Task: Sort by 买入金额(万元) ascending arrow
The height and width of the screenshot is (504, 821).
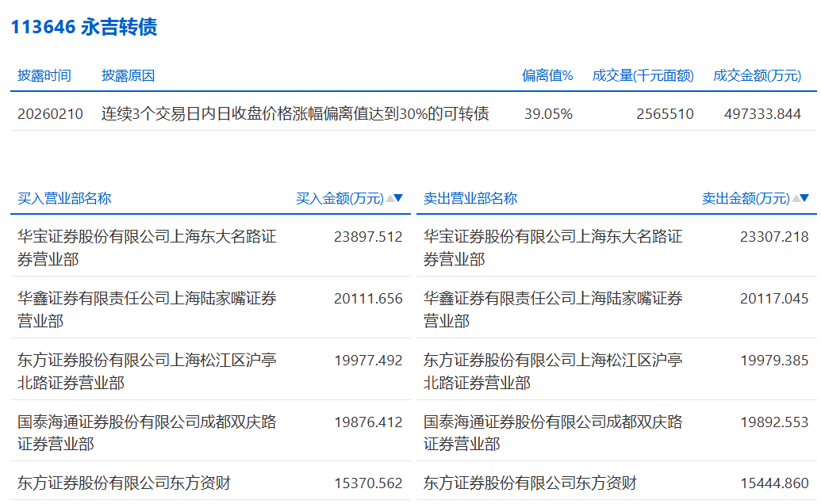Action: coord(390,198)
